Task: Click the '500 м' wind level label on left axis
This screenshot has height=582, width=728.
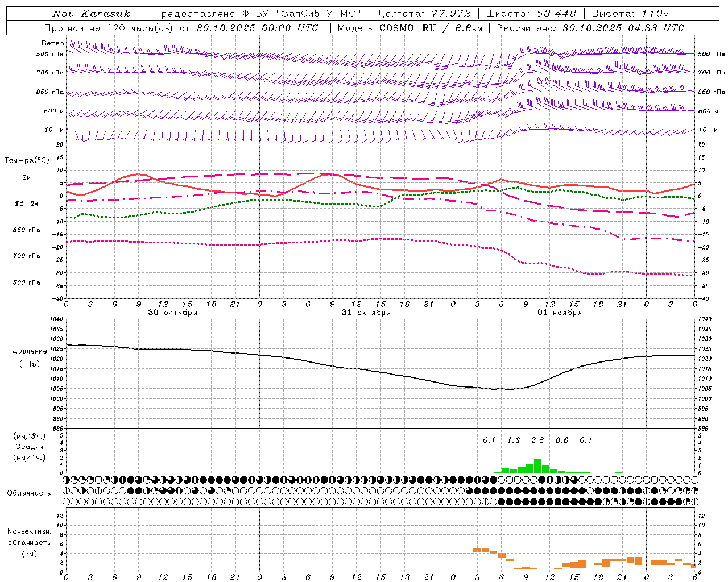Action: pos(54,111)
